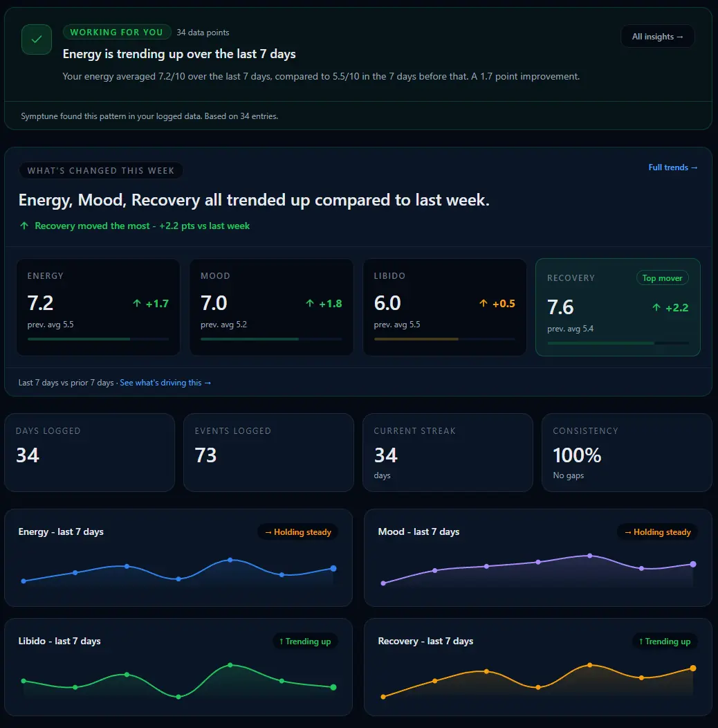
Task: Click Holding steady badge on Mood chart
Action: point(657,532)
